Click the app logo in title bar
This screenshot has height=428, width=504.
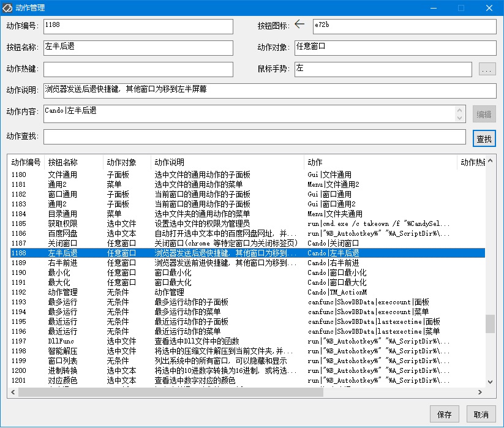[x=7, y=8]
